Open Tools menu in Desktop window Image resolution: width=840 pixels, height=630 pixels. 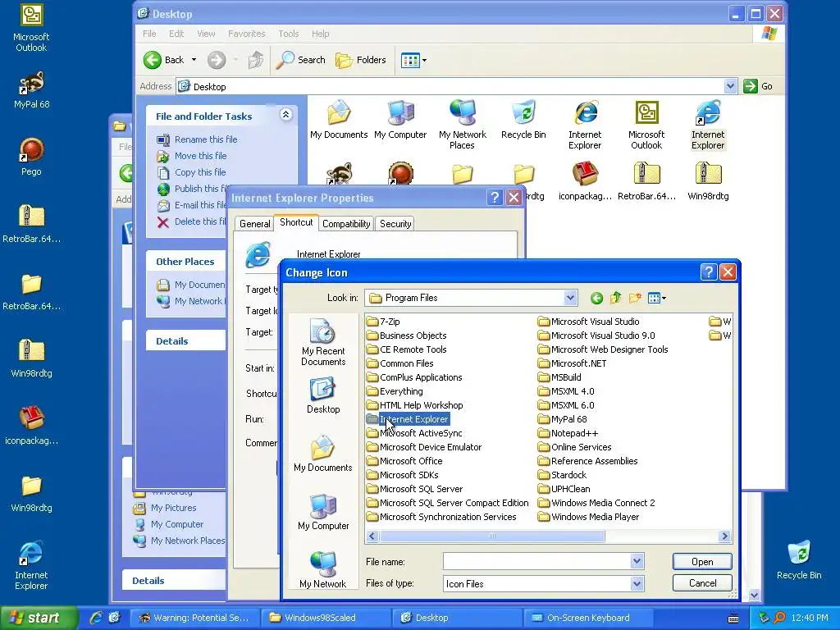tap(288, 34)
